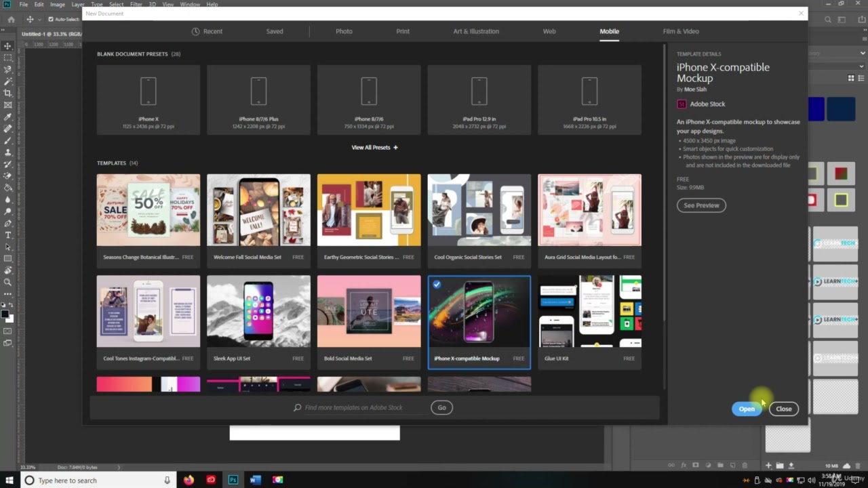
Task: Select the Eyedropper tool
Action: pos(8,117)
